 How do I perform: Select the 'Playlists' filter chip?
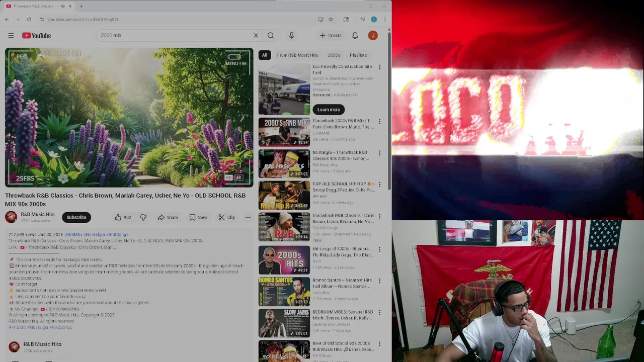click(358, 55)
